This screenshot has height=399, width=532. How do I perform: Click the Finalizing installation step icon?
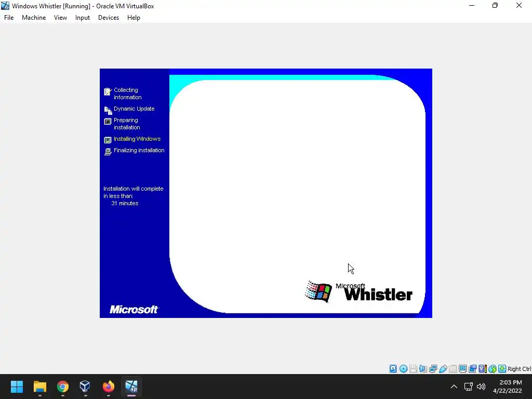tap(108, 152)
